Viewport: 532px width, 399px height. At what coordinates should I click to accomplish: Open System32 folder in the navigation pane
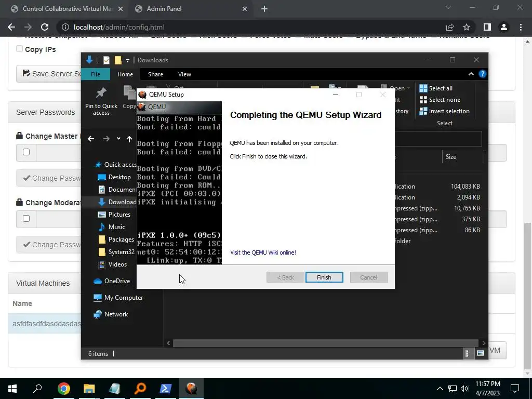tap(116, 252)
